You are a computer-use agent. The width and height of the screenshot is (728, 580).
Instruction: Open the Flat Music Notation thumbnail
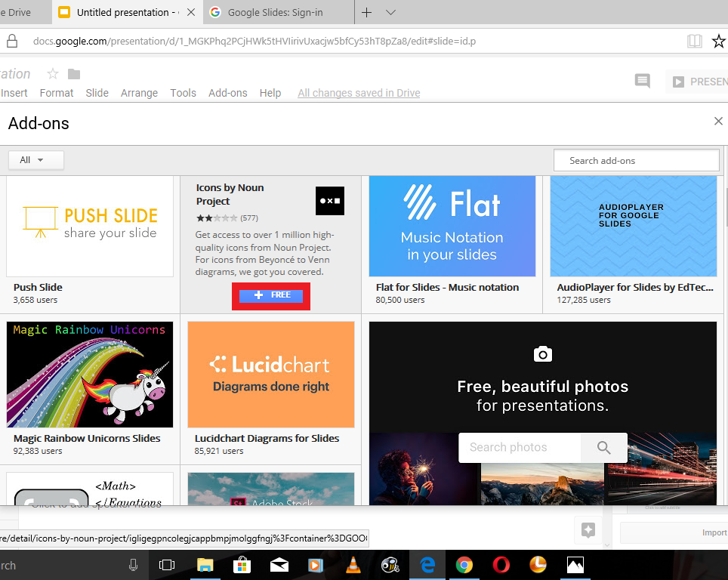[452, 226]
